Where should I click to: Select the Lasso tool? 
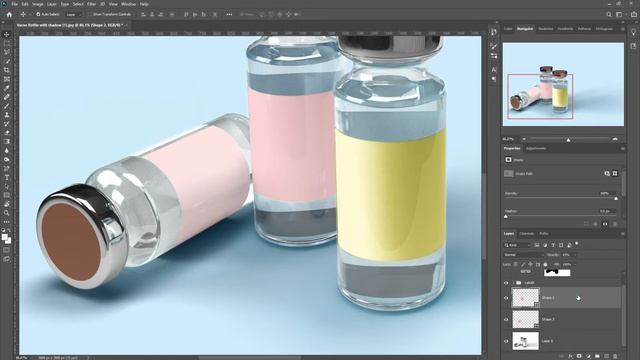tap(7, 52)
